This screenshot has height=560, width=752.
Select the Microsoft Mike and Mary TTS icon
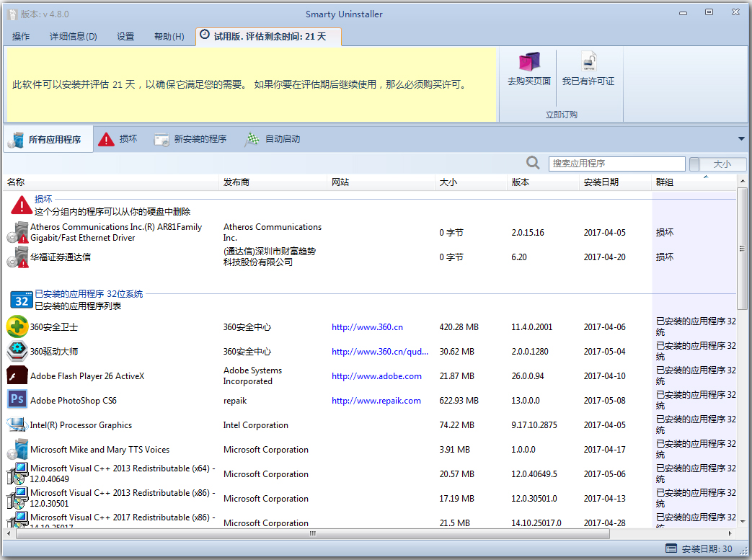(18, 450)
